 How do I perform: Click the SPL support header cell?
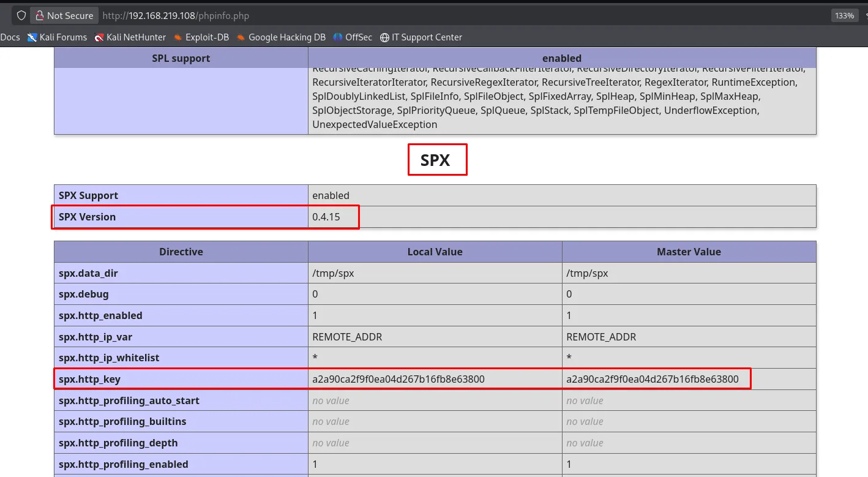point(181,58)
